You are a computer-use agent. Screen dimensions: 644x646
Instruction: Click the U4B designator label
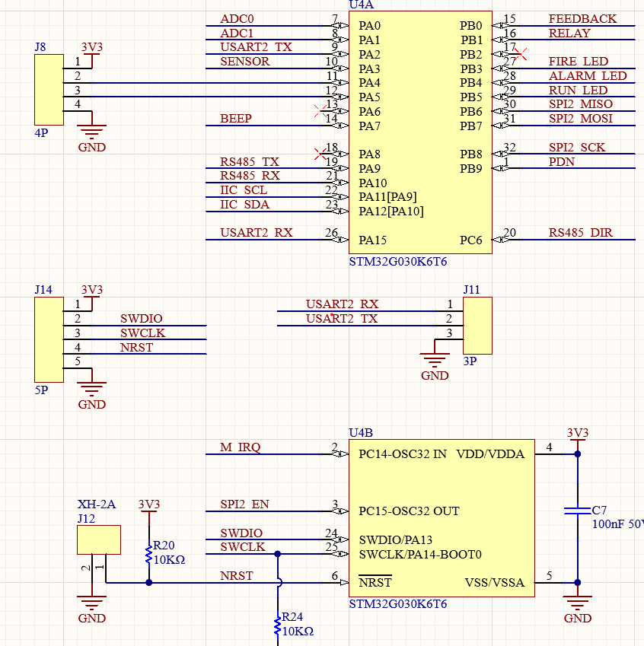click(x=361, y=433)
